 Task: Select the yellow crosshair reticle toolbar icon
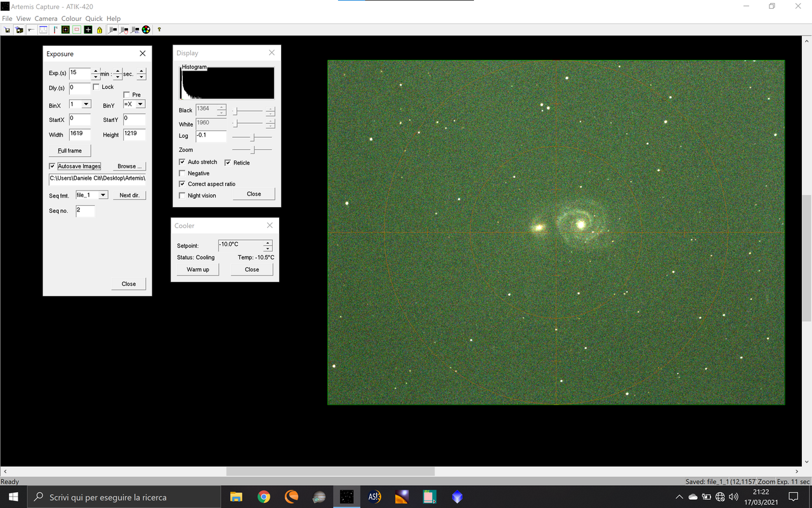pyautogui.click(x=64, y=29)
